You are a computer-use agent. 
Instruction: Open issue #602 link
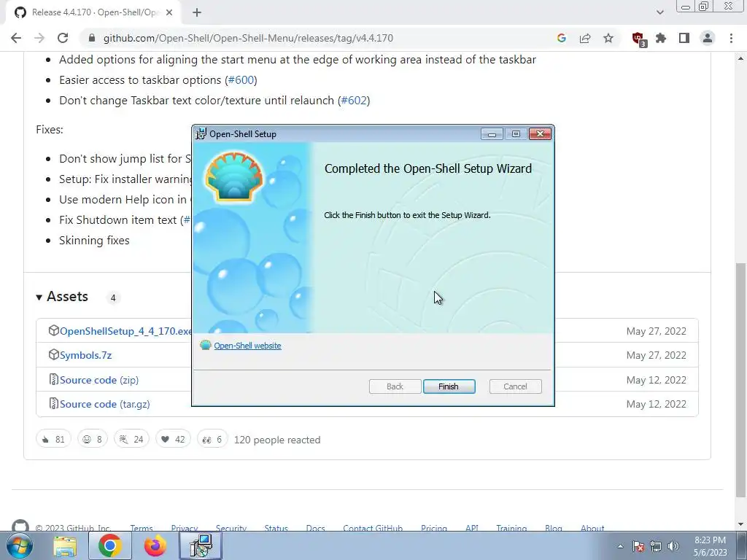[x=354, y=101]
